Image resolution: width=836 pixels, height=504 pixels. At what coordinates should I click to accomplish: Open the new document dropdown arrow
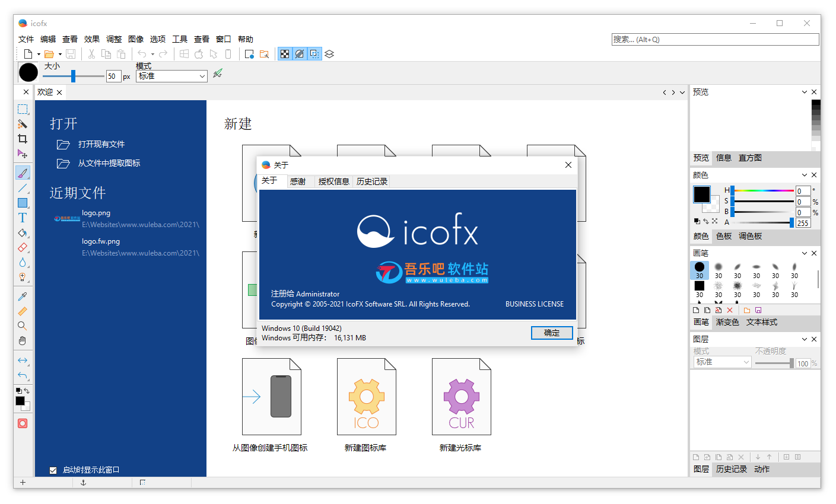(x=39, y=55)
